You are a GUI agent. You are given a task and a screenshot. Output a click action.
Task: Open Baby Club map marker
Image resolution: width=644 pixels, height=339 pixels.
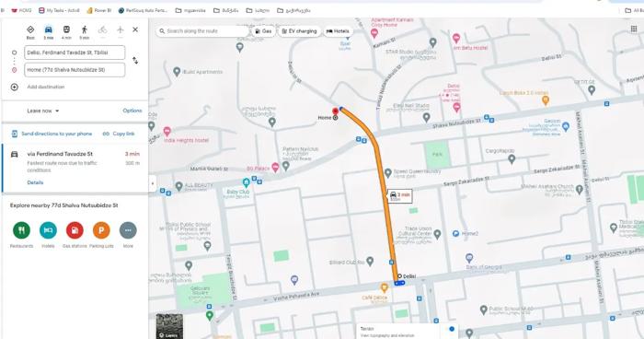tap(246, 182)
